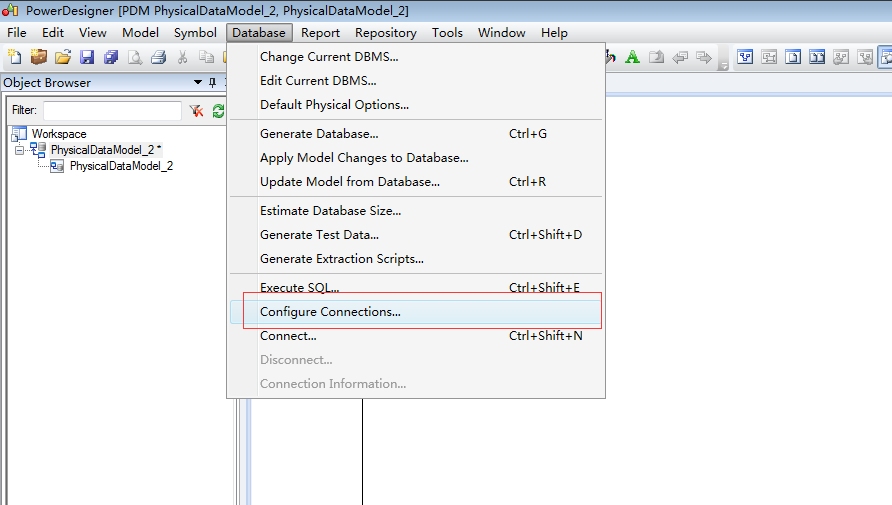892x505 pixels.
Task: Click the Workspace node icon
Action: coord(19,134)
